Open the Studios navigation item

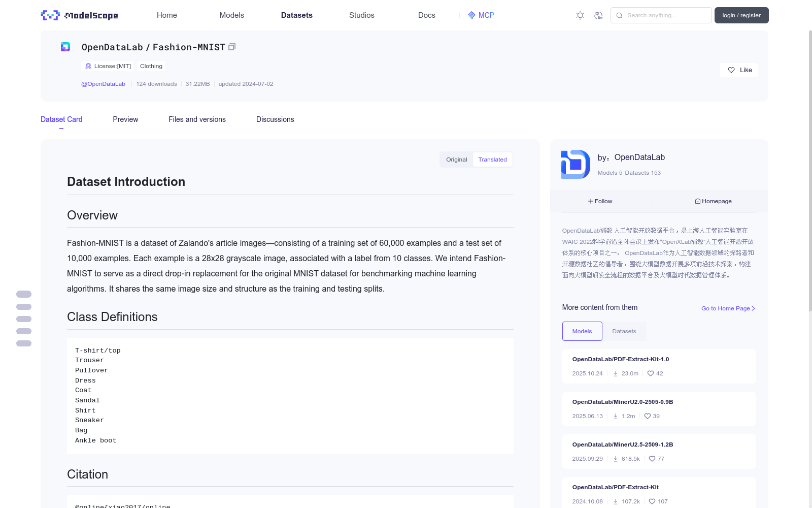coord(362,15)
